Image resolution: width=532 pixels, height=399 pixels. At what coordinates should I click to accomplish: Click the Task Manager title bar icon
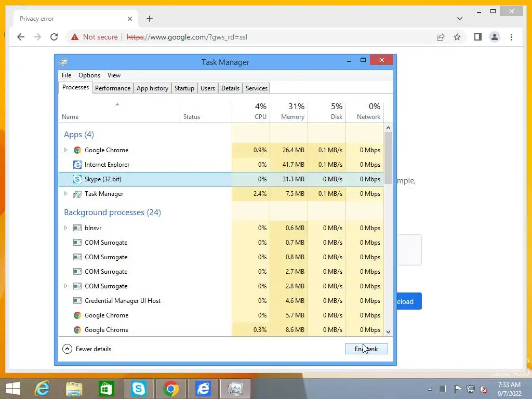pyautogui.click(x=63, y=62)
